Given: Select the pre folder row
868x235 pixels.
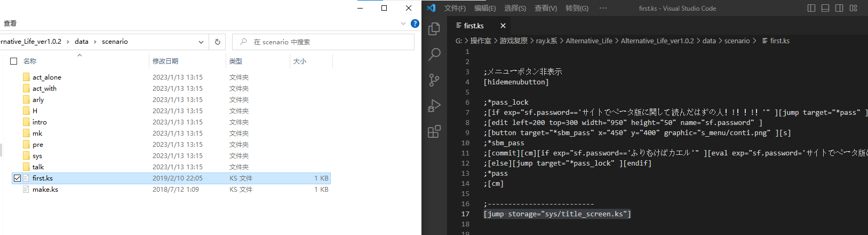Looking at the screenshot, I should 171,144.
